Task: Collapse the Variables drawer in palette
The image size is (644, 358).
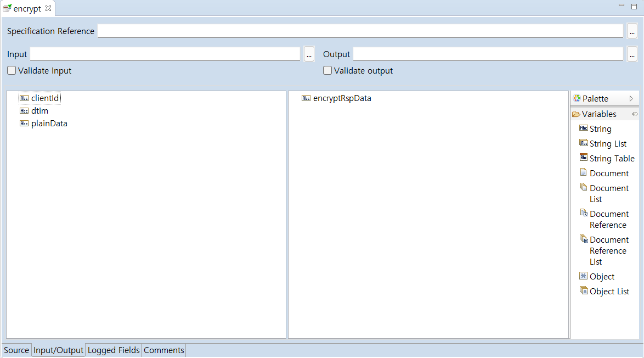Action: click(598, 114)
